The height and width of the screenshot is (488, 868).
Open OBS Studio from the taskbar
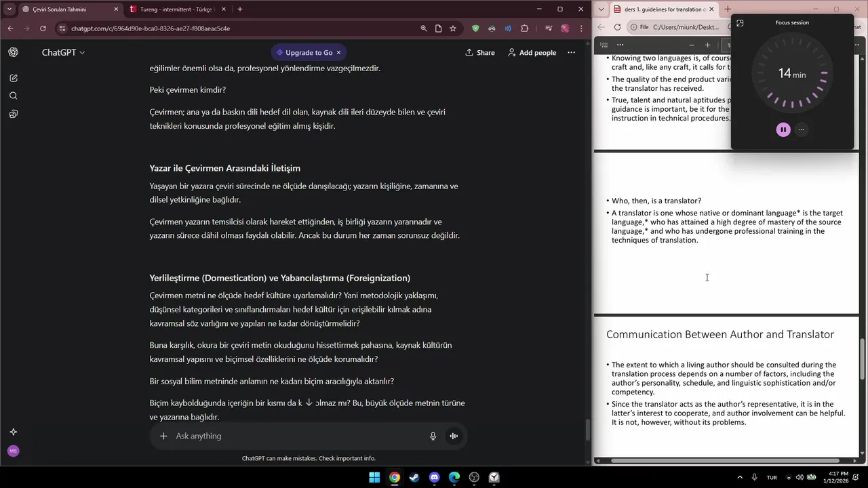click(474, 477)
